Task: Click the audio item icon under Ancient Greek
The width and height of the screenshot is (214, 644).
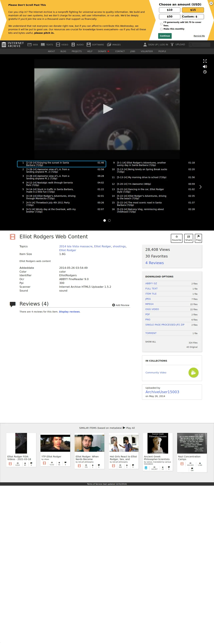Action: click(146, 468)
